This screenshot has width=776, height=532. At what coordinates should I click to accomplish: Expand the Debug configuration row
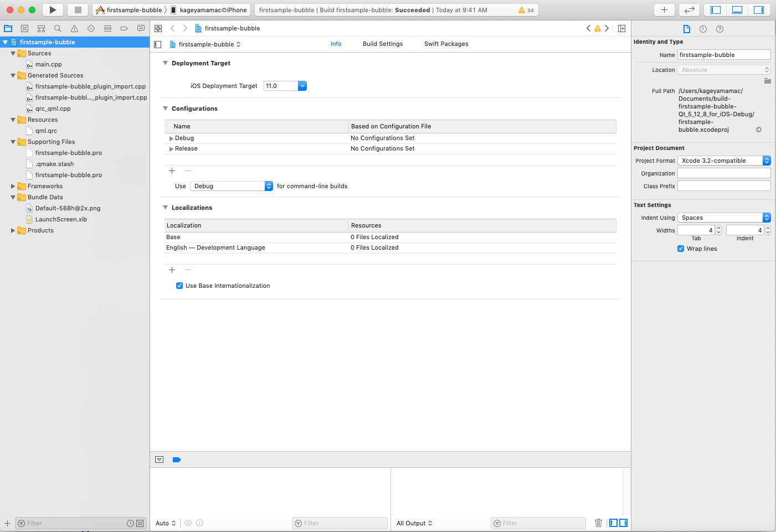[x=171, y=138]
